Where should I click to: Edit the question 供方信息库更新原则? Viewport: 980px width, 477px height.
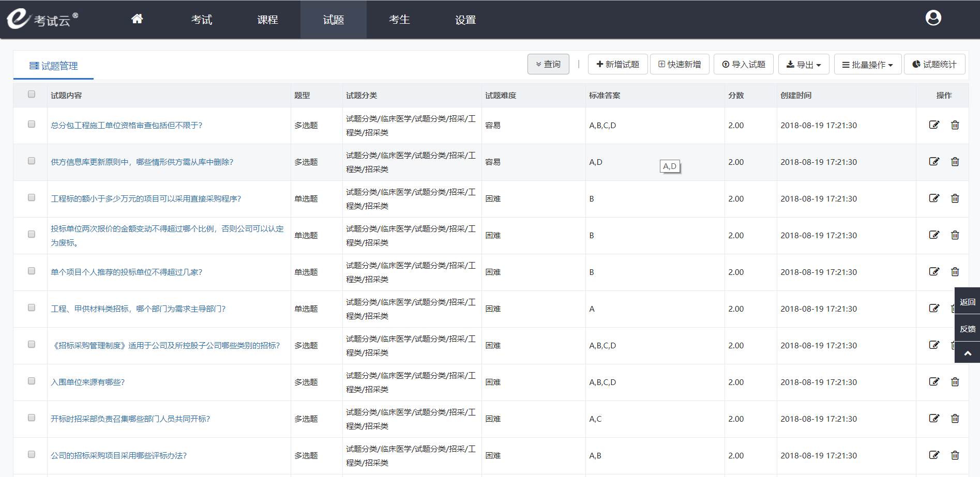[x=934, y=161]
